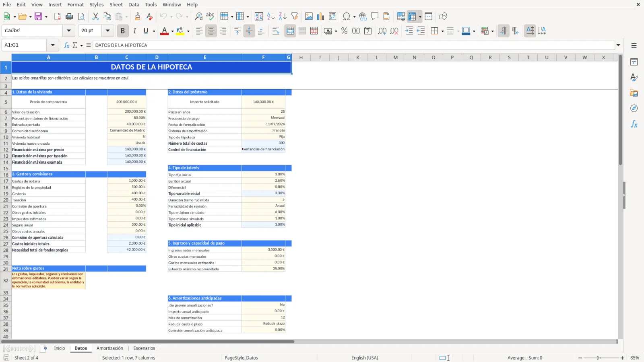Insert Hyperlink icon
The height and width of the screenshot is (362, 644).
(363, 16)
